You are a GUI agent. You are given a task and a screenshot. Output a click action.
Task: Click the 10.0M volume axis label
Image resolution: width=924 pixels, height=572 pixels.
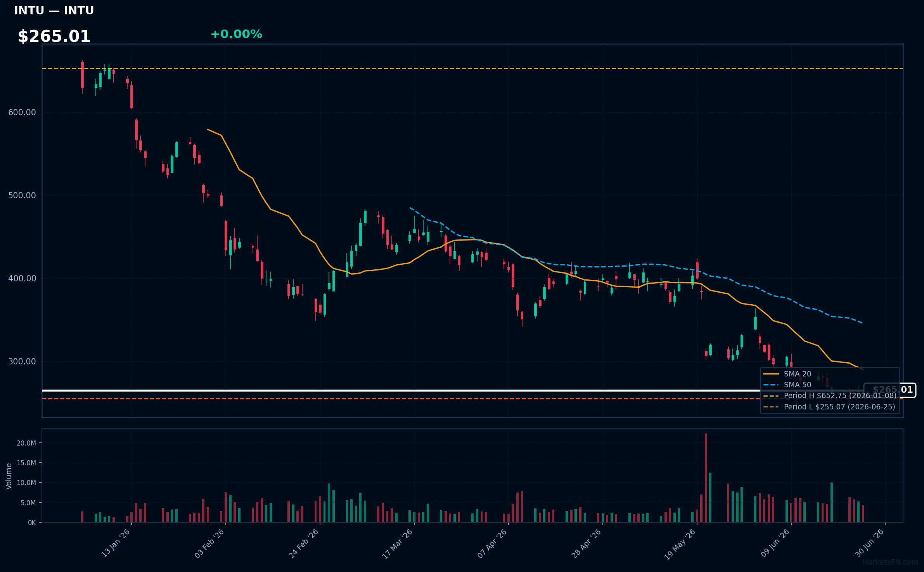click(26, 482)
